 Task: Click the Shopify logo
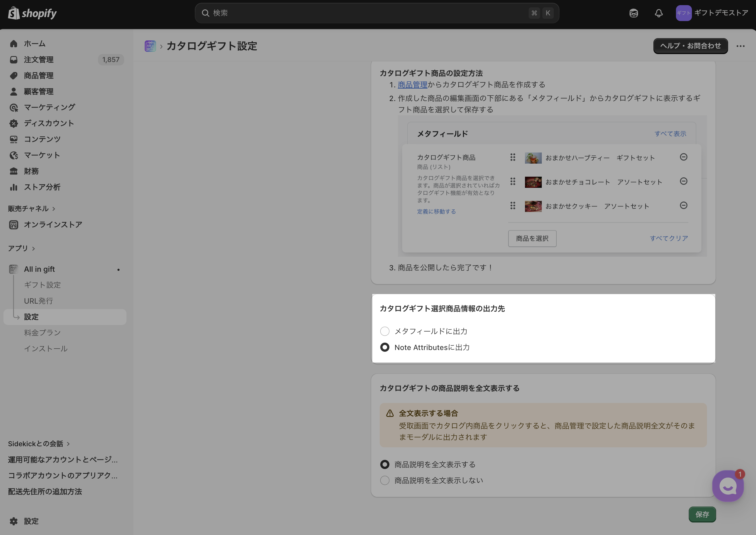pyautogui.click(x=32, y=13)
